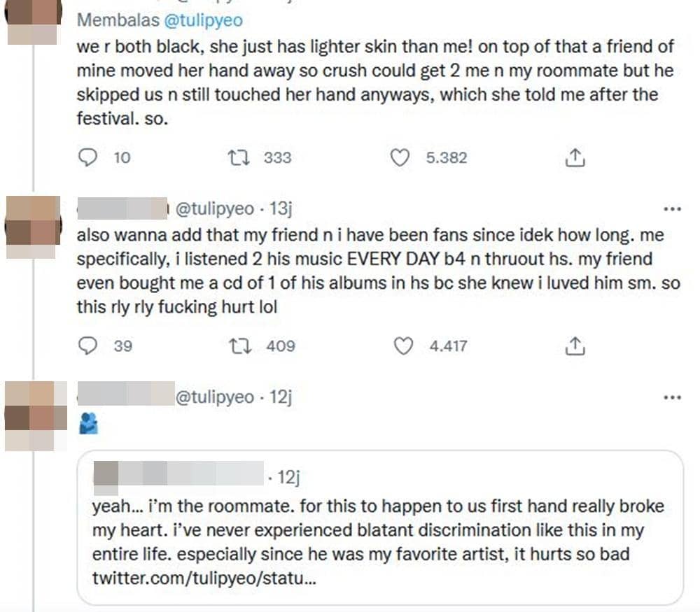Share the 'also wanna add' tweet
This screenshot has width=700, height=612.
pyautogui.click(x=575, y=346)
